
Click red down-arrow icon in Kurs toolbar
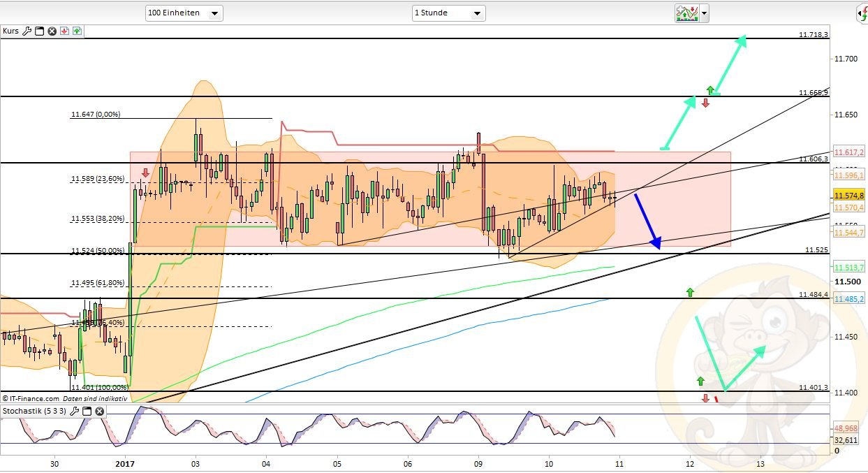(x=64, y=31)
